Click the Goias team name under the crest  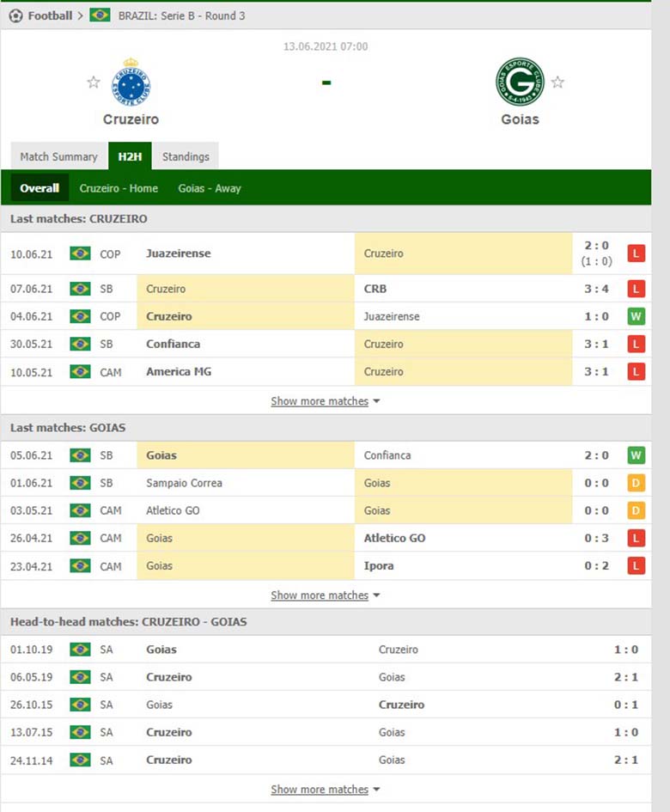pos(520,119)
